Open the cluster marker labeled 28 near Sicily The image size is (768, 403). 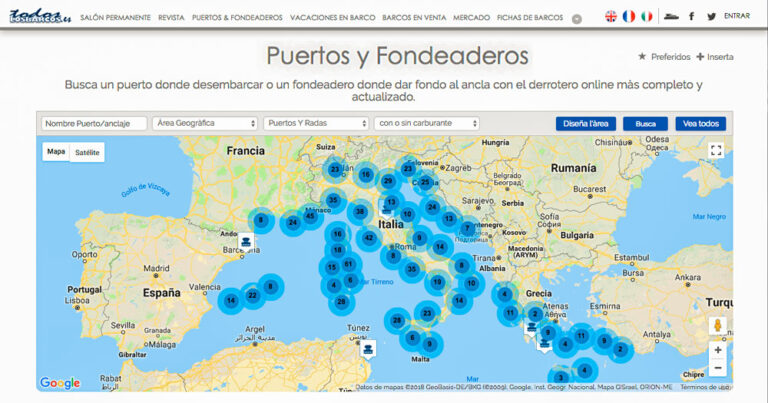pyautogui.click(x=397, y=321)
